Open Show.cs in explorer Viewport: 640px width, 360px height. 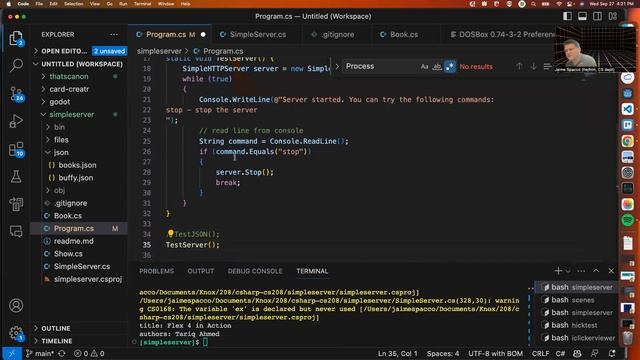click(68, 253)
